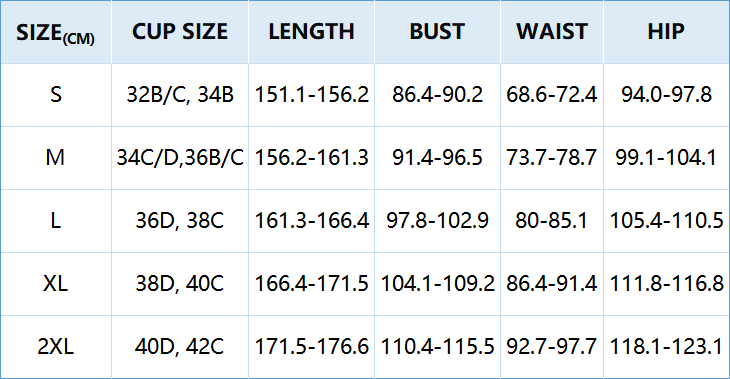Select the size S row label
Screen dimensions: 730x379
[55, 95]
